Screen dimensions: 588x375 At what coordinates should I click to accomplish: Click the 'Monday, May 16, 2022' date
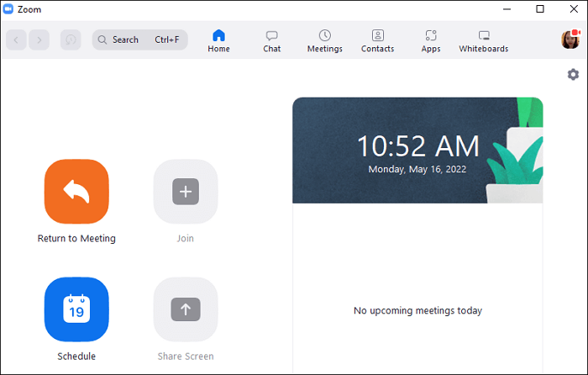[x=417, y=169]
